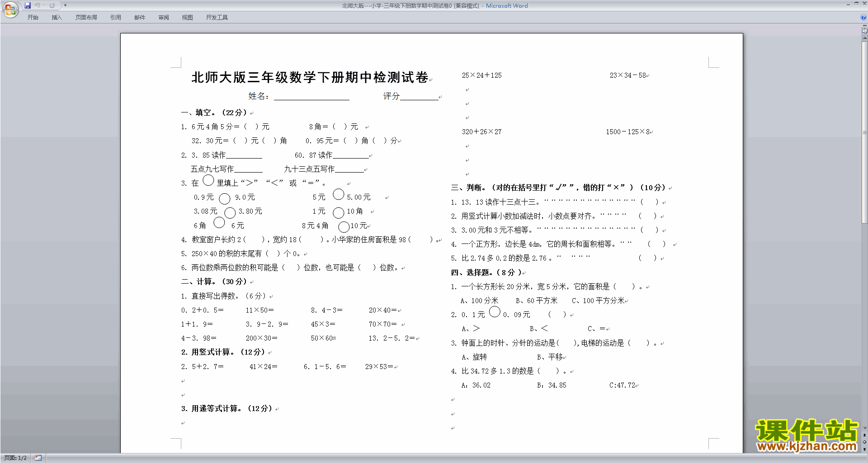
Task: Click problem 11×50=
Action: click(259, 310)
